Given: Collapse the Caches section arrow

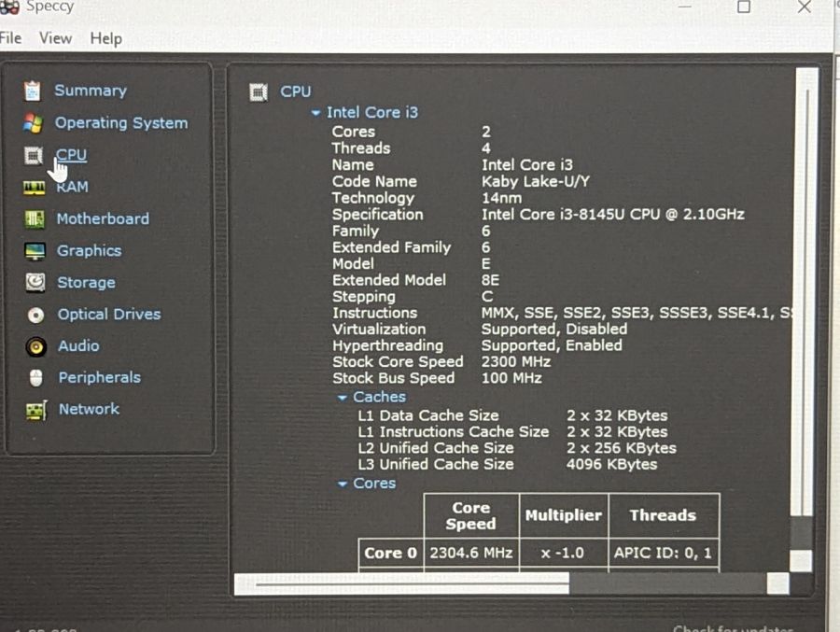Looking at the screenshot, I should (343, 398).
